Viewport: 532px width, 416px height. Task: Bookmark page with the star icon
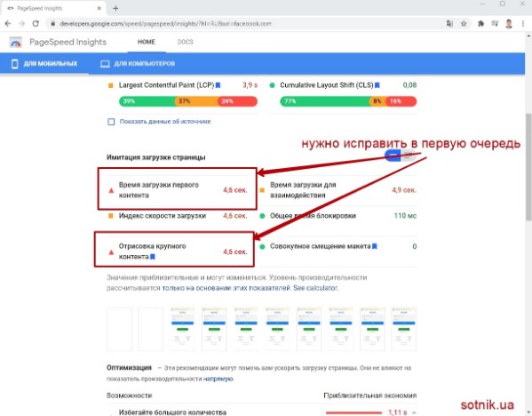click(464, 23)
